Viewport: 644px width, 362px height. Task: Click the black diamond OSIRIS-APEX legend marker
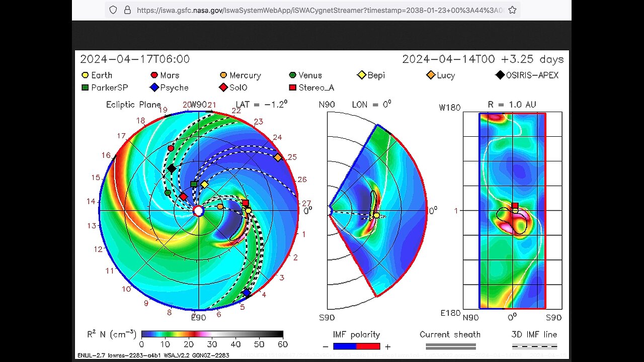pos(500,75)
